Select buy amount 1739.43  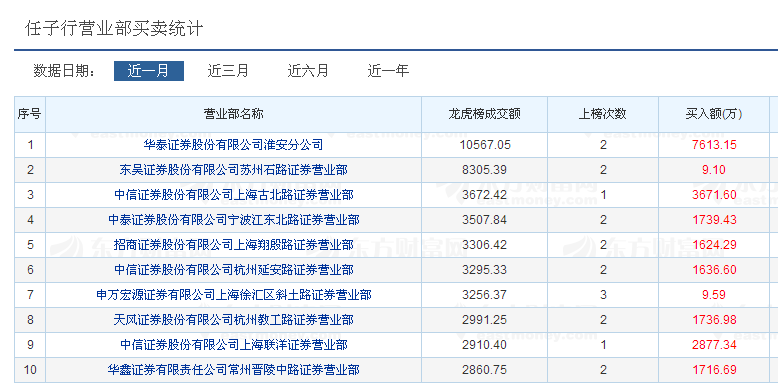point(714,220)
